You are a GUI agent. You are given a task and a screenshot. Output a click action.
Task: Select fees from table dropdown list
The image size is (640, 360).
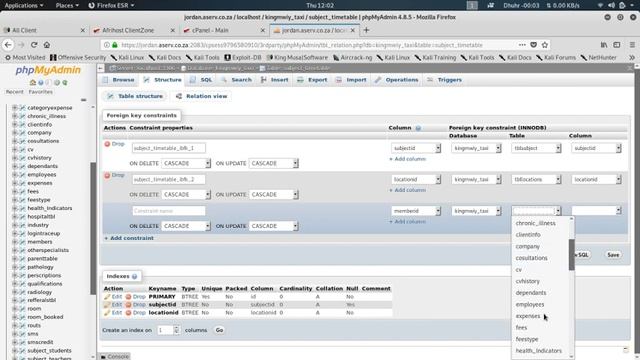[x=521, y=328]
